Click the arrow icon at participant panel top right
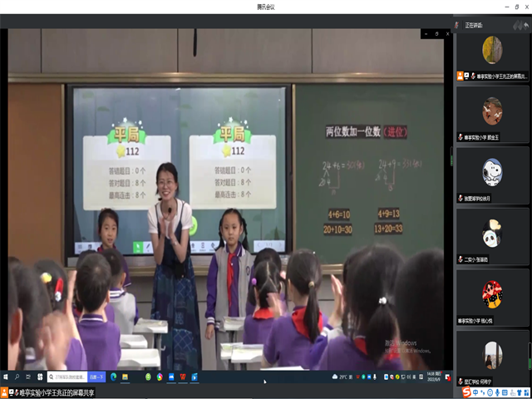This screenshot has width=532, height=399. click(x=525, y=26)
